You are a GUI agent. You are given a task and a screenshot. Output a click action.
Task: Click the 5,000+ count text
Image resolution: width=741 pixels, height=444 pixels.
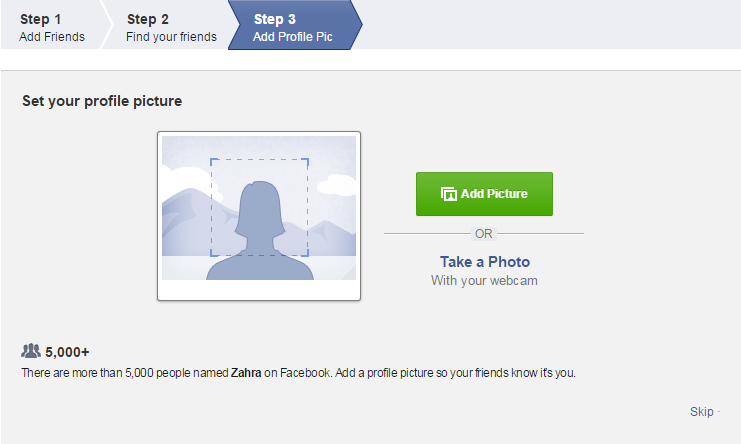(67, 352)
